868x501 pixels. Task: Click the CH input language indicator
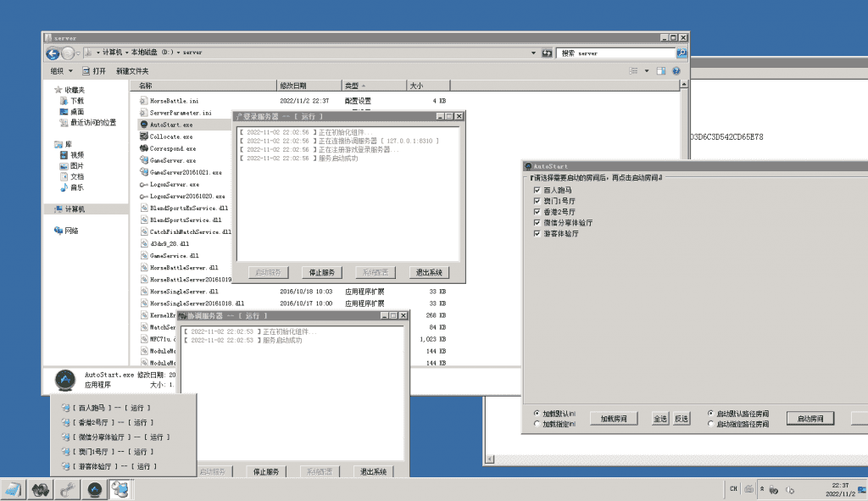click(733, 489)
